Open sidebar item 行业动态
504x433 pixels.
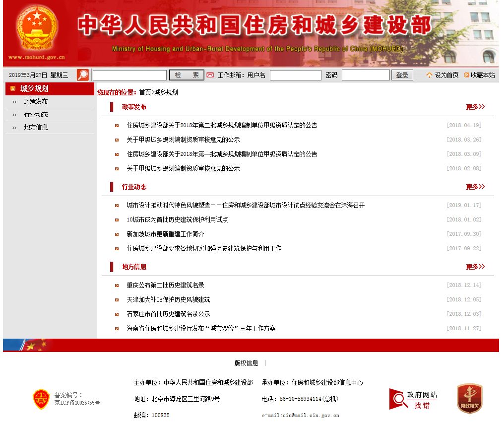click(x=36, y=115)
